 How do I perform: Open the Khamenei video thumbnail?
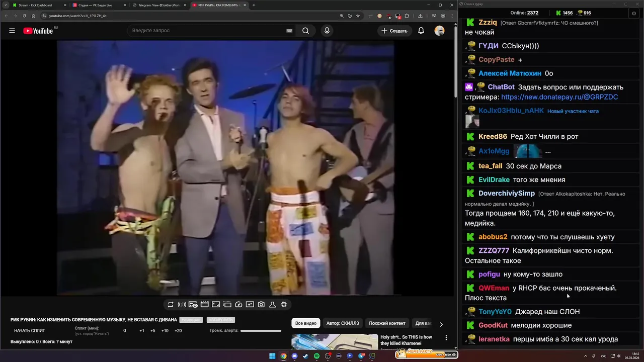click(335, 342)
